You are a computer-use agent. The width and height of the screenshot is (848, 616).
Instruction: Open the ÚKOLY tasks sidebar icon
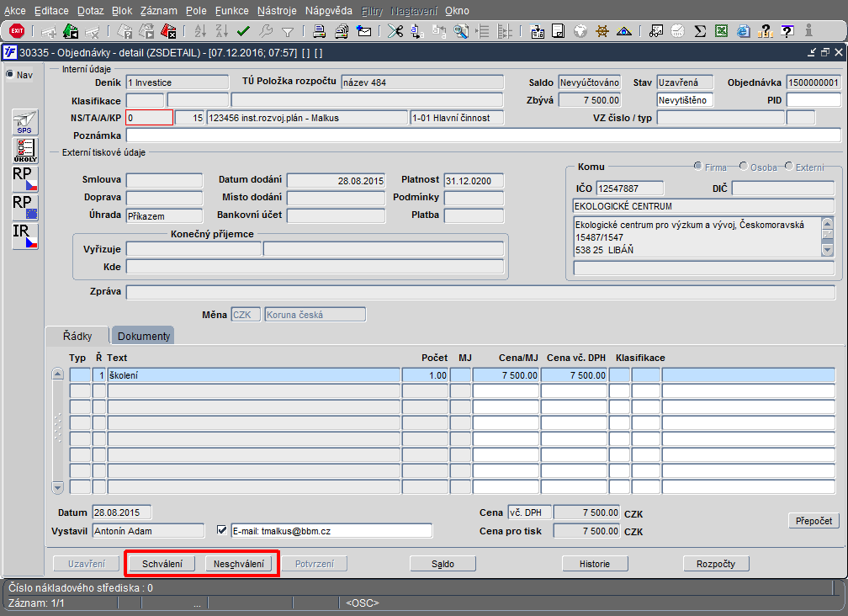click(25, 151)
